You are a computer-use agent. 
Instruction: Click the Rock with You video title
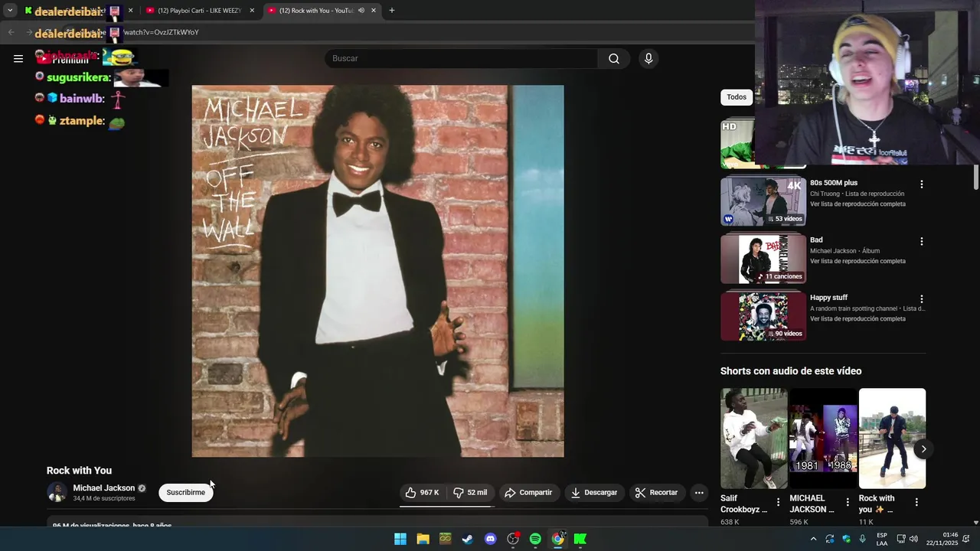(79, 471)
